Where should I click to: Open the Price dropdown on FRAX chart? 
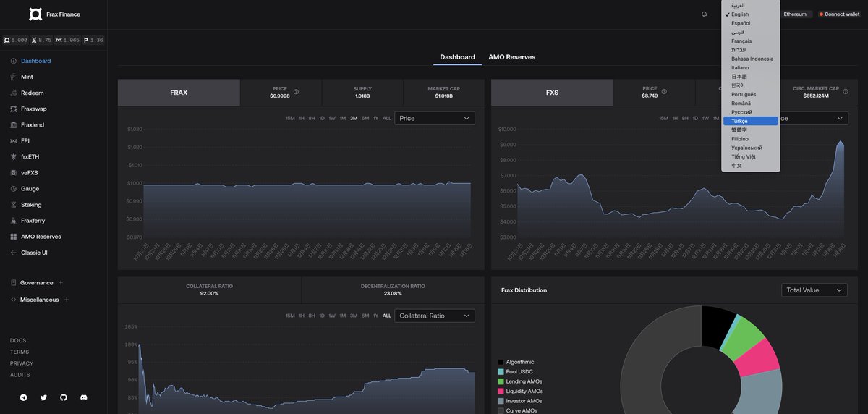[x=435, y=118]
